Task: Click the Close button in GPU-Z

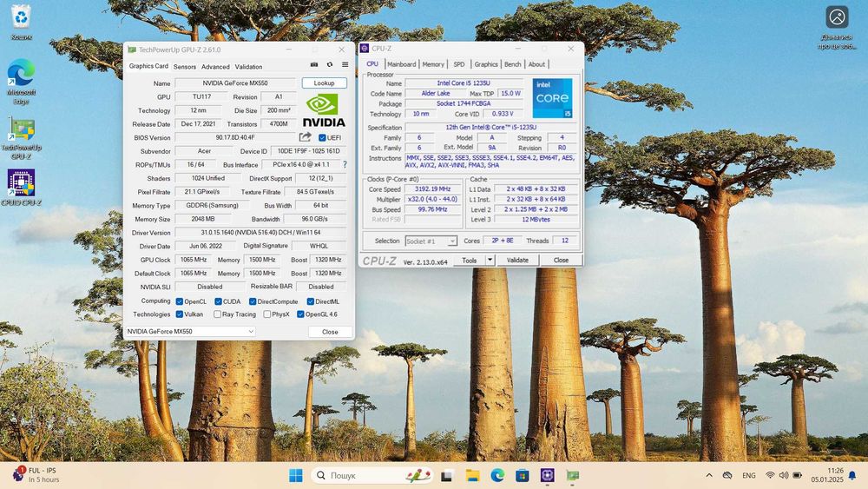Action: point(330,332)
